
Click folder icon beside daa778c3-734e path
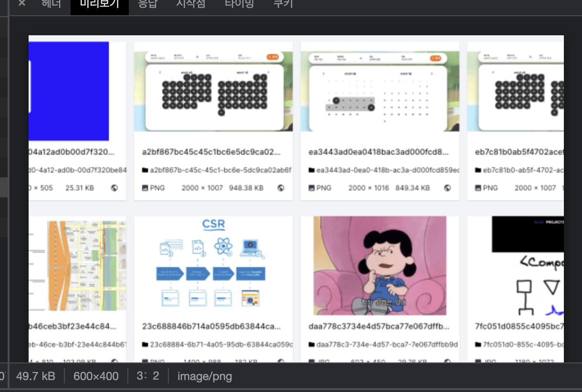pyautogui.click(x=312, y=344)
